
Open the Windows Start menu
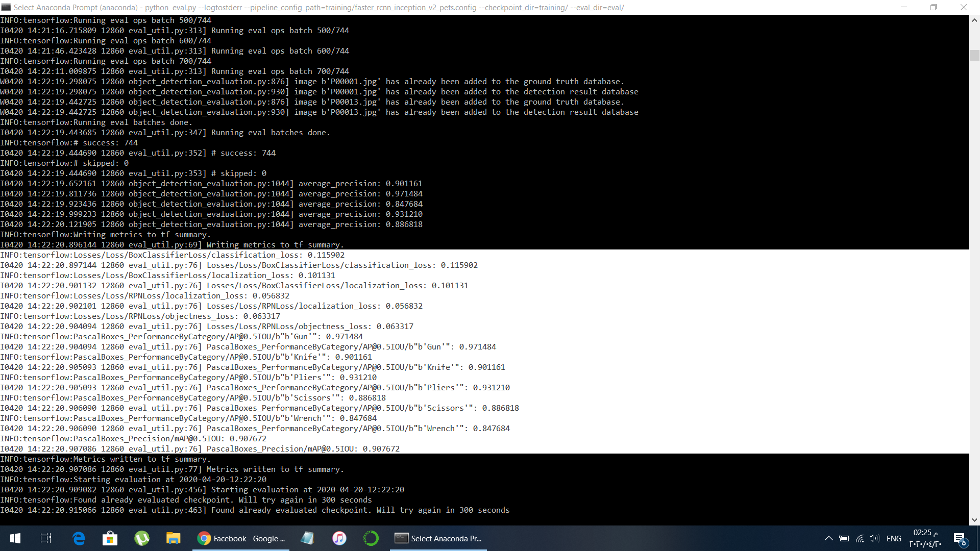point(15,538)
